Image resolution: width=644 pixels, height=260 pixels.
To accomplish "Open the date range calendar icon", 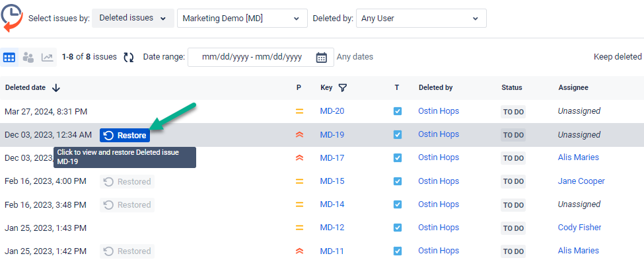I will tap(321, 57).
